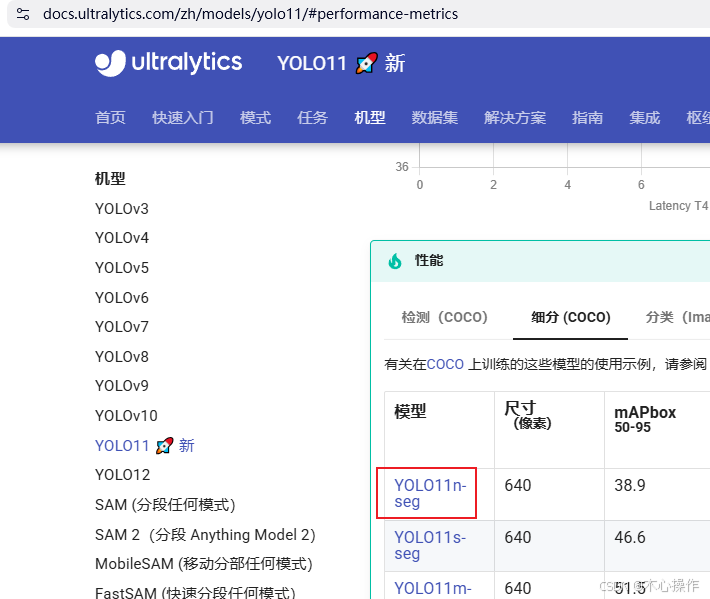Open MobileSAM (移动分部任何模式) sidebar link
The width and height of the screenshot is (710, 599).
[x=204, y=564]
